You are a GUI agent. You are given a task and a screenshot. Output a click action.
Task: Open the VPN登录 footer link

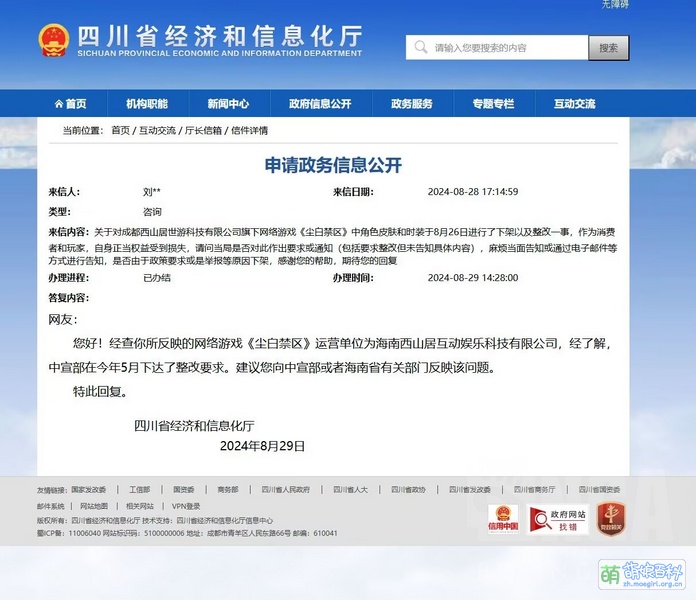tap(186, 506)
